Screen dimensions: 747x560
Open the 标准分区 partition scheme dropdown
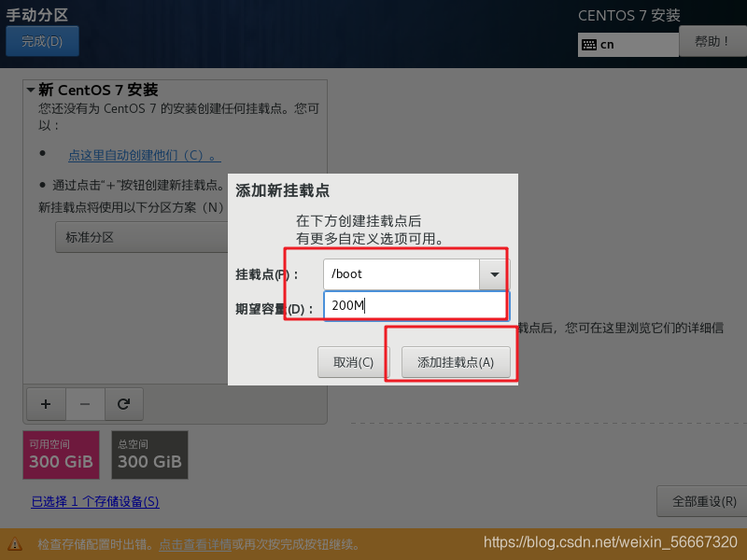(x=142, y=237)
